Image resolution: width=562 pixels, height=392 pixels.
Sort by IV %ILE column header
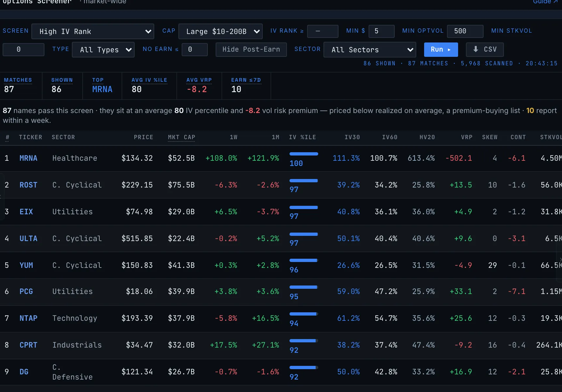click(302, 137)
